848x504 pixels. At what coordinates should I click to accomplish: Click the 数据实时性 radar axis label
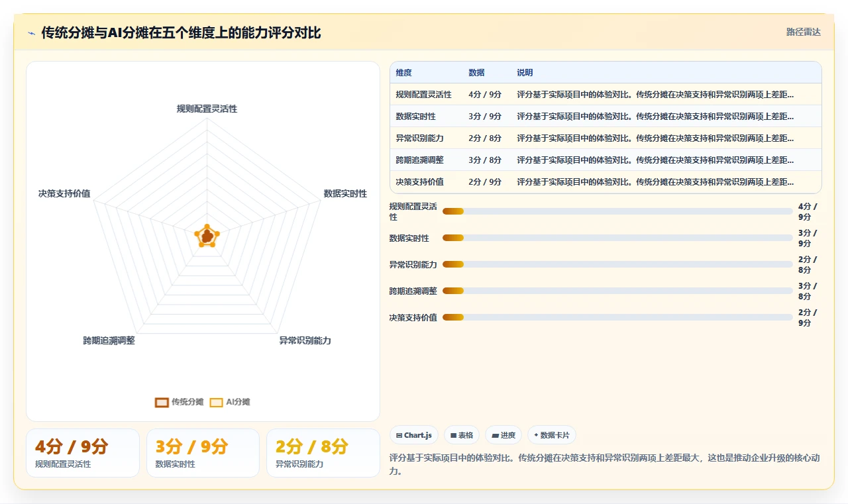click(x=345, y=193)
